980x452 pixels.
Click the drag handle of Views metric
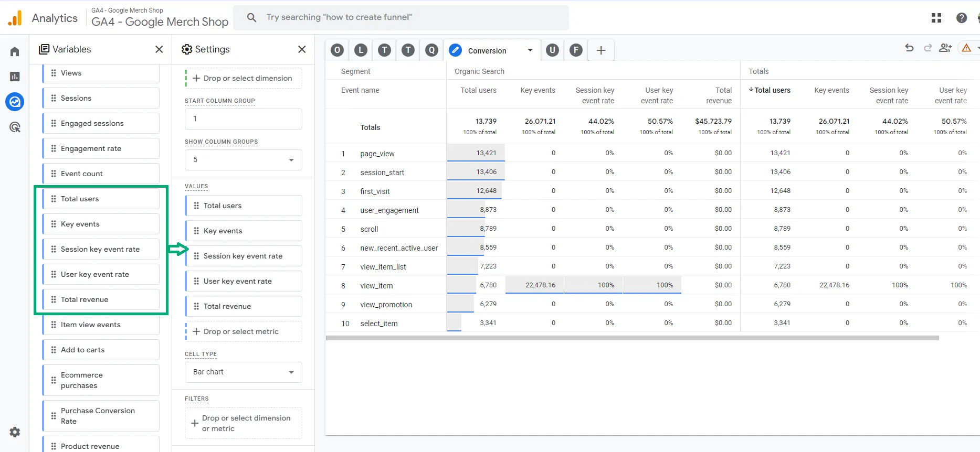click(54, 73)
